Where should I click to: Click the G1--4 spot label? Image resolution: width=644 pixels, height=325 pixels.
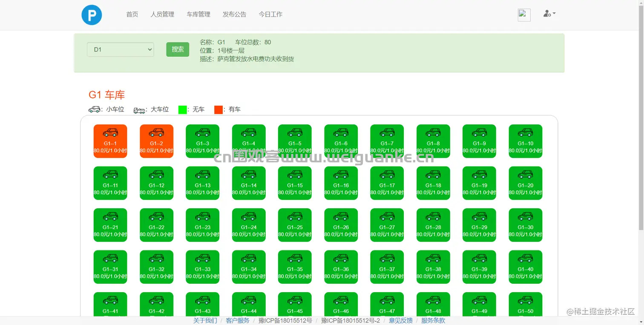click(249, 144)
